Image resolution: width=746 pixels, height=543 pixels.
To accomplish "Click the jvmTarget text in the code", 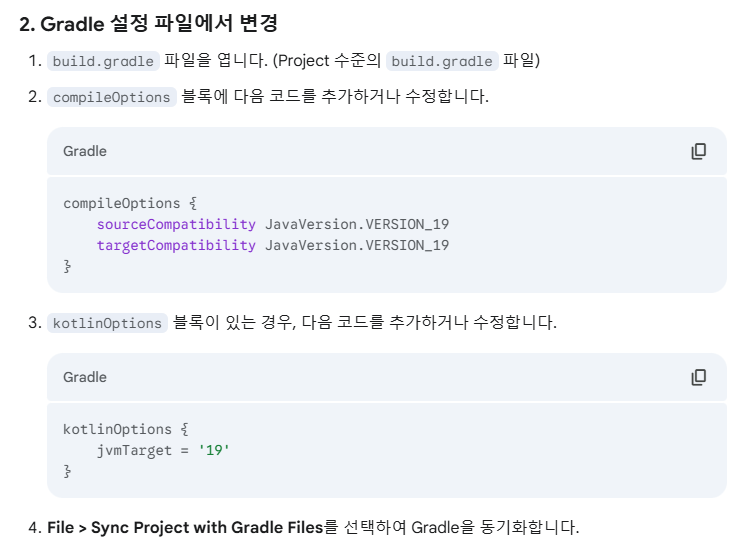I will click(134, 450).
